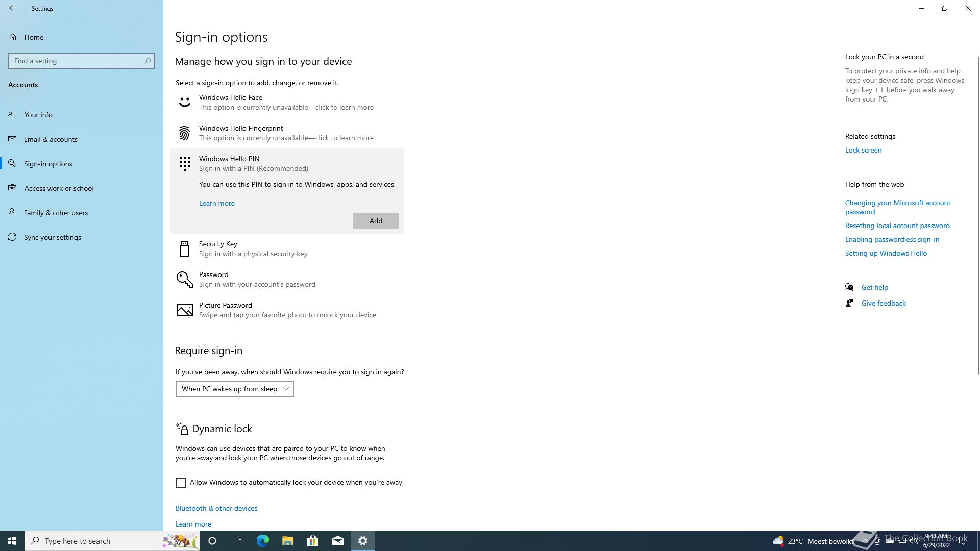This screenshot has height=551, width=980.
Task: Click the Give feedback person icon
Action: [x=849, y=303]
